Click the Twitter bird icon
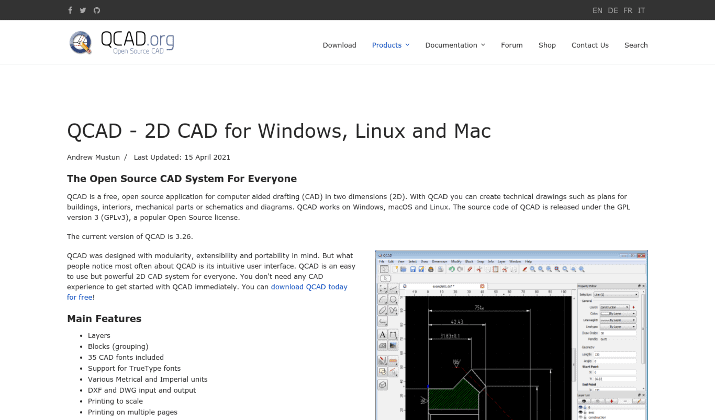Viewport: 715px width, 420px height. [83, 10]
